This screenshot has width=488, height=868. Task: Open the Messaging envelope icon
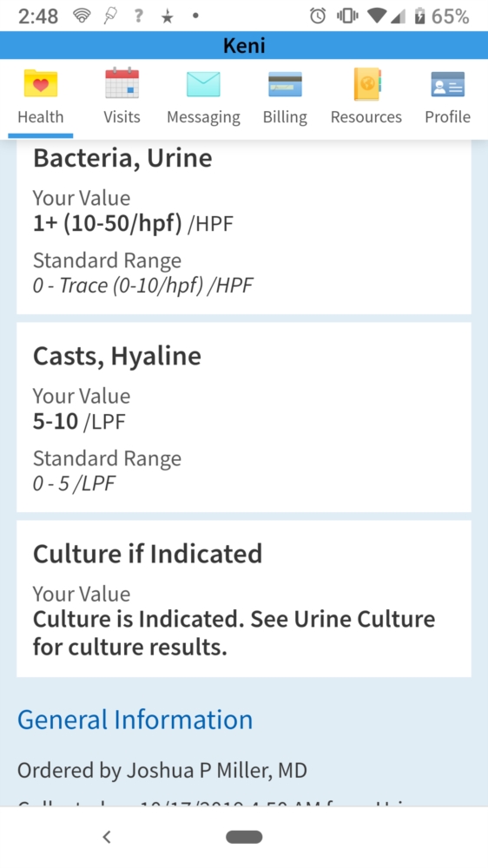pyautogui.click(x=203, y=84)
